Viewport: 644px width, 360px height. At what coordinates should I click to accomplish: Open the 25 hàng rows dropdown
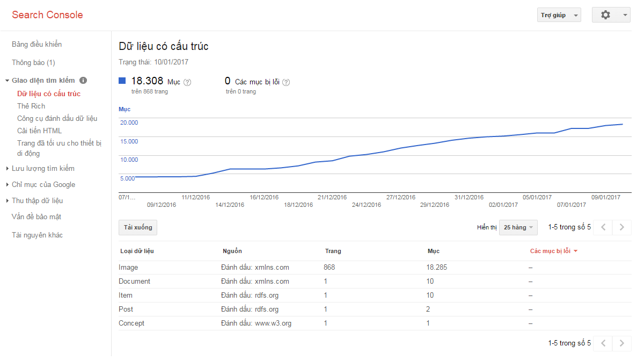click(x=518, y=227)
